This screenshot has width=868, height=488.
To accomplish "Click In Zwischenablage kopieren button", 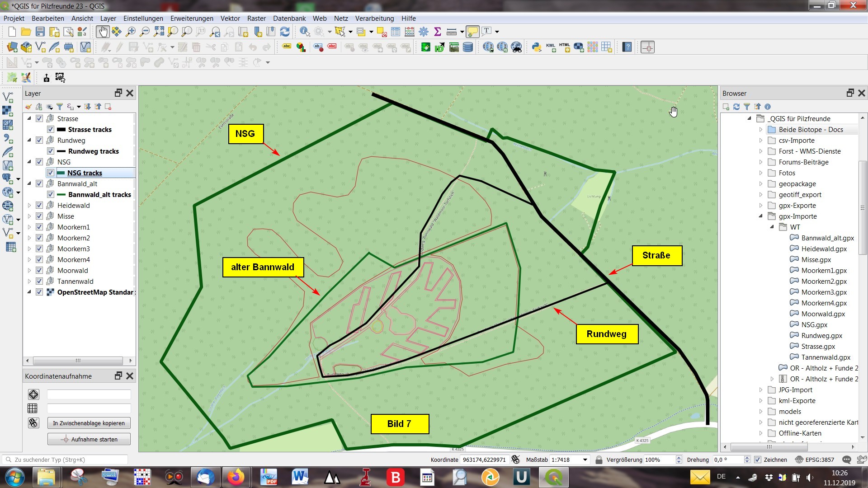I will click(89, 423).
